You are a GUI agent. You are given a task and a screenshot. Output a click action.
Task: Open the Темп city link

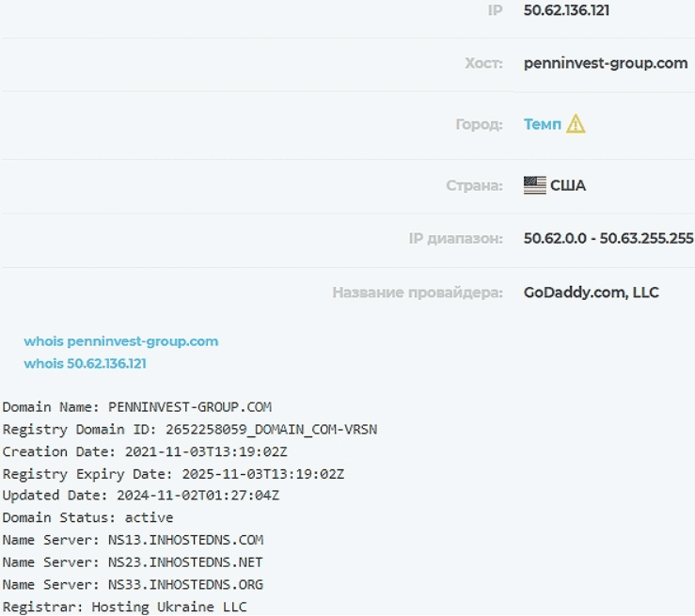coord(542,124)
